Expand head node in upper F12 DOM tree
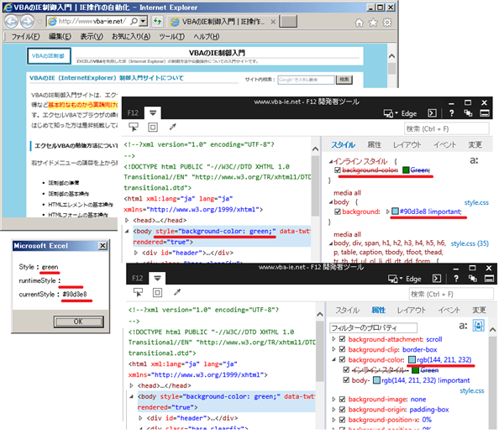This screenshot has height=439, width=504. click(x=127, y=220)
